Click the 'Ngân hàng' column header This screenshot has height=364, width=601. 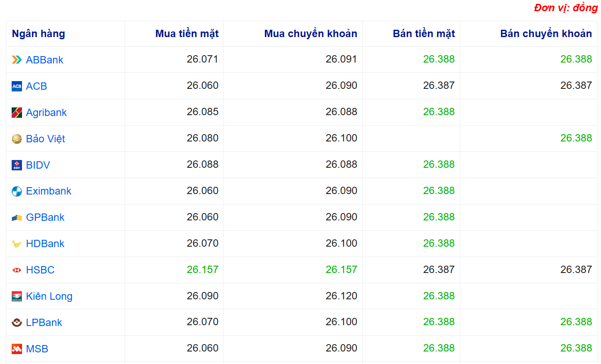coord(38,34)
